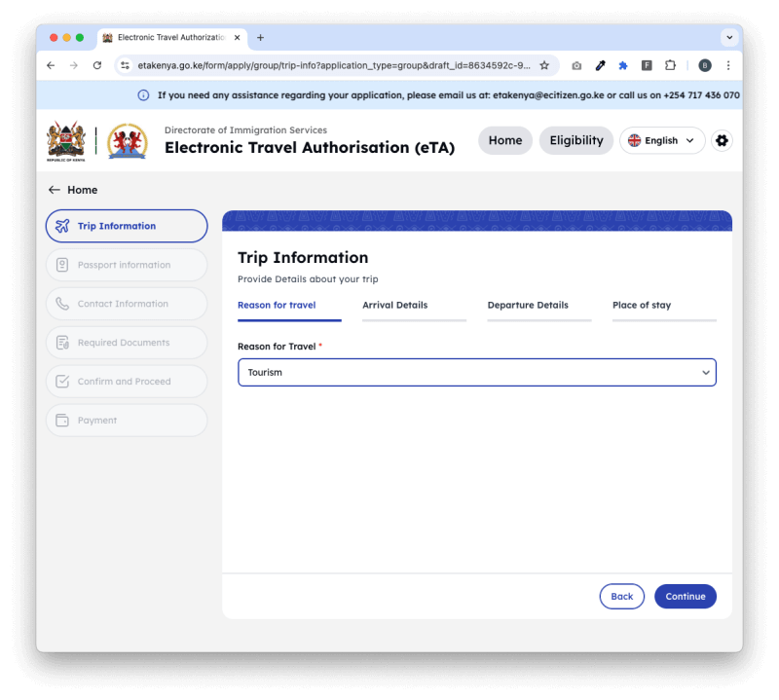Click the browser forward arrow
Viewport: 779px width, 700px height.
74,65
